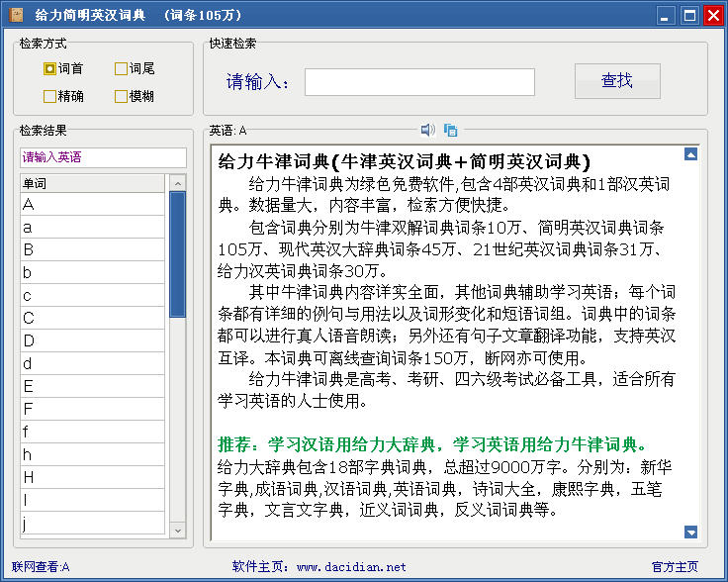Select lowercase 'h' in word list

click(x=92, y=454)
